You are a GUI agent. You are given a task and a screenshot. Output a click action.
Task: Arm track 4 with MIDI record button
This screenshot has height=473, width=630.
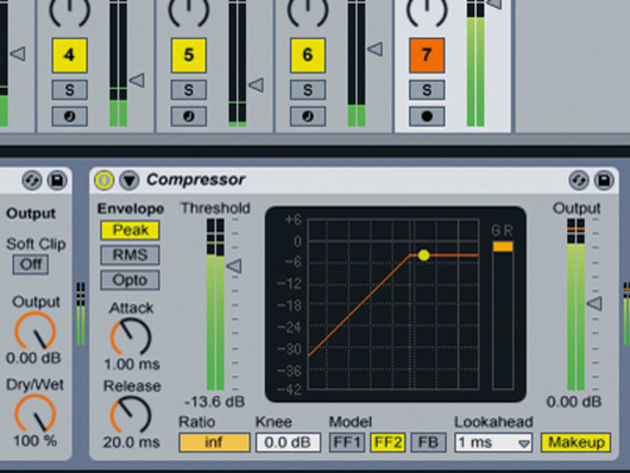70,117
